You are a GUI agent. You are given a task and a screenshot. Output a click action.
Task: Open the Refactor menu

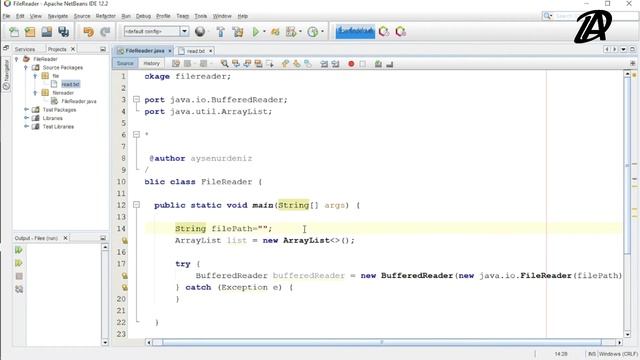coord(105,16)
